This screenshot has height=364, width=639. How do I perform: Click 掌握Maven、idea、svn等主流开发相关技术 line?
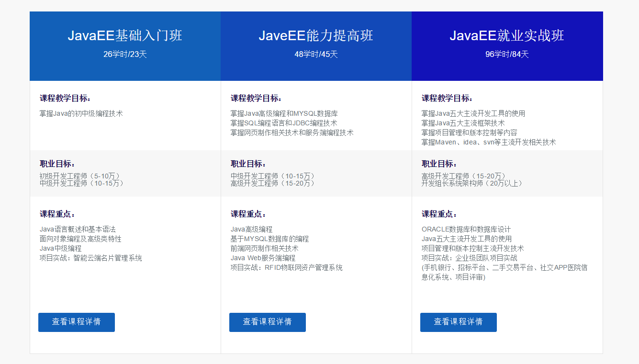point(489,142)
